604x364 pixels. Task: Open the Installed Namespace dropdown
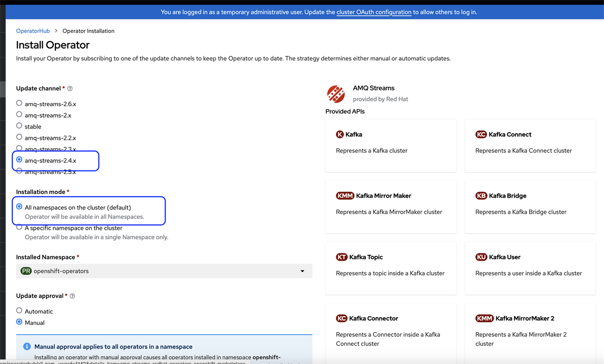tap(164, 271)
